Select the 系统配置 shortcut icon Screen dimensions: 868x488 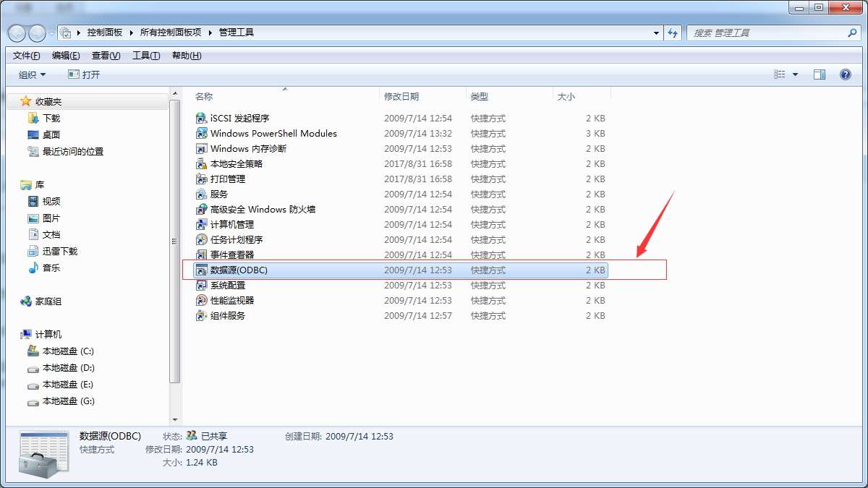(x=202, y=285)
